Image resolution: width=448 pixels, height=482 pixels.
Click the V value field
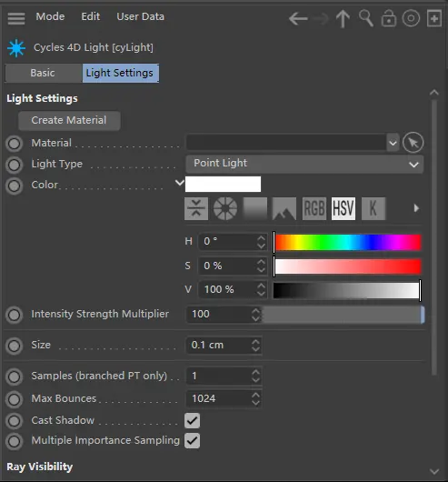coord(227,289)
